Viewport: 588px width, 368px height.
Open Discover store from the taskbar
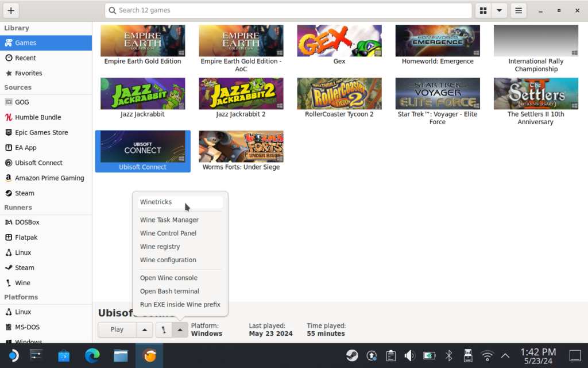pos(64,355)
